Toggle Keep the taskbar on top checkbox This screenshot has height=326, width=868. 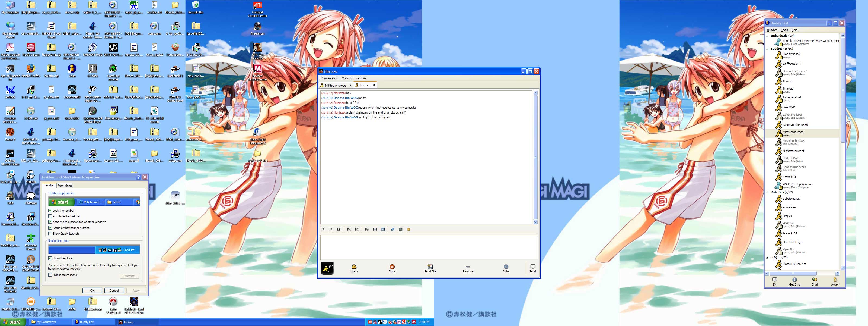tap(50, 222)
